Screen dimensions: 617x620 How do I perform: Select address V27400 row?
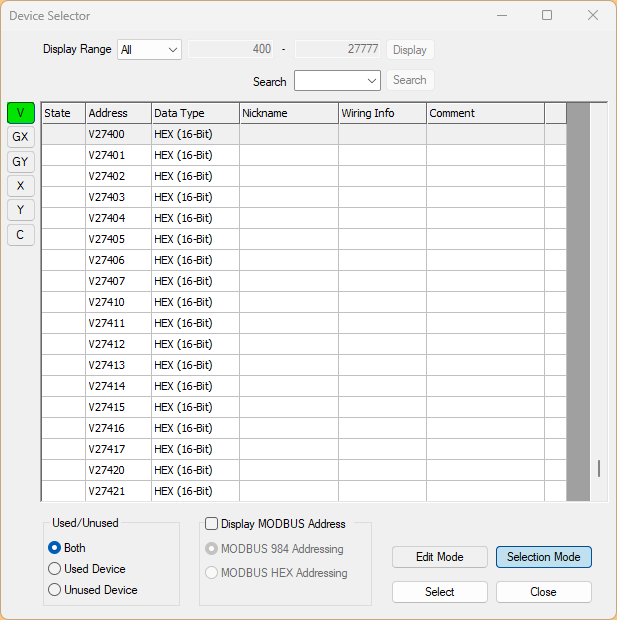(304, 134)
